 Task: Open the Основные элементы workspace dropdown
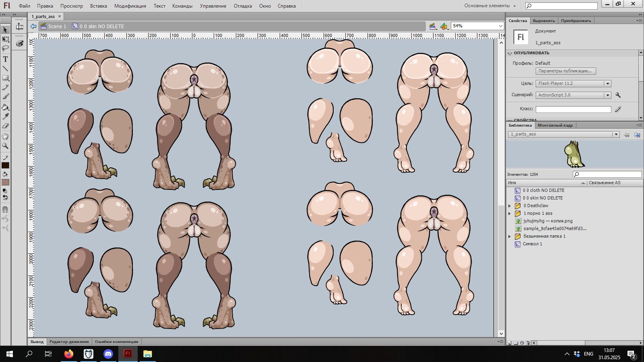[490, 6]
